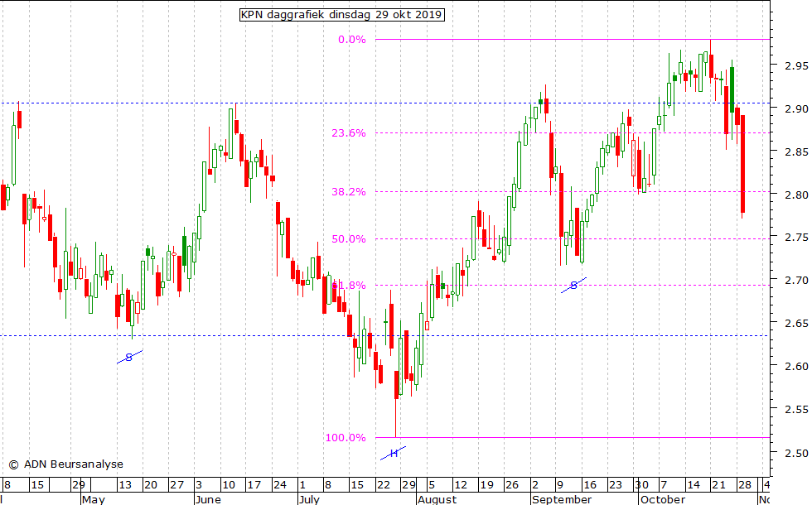Click the 2.60 price axis label
The width and height of the screenshot is (812, 505).
(796, 366)
